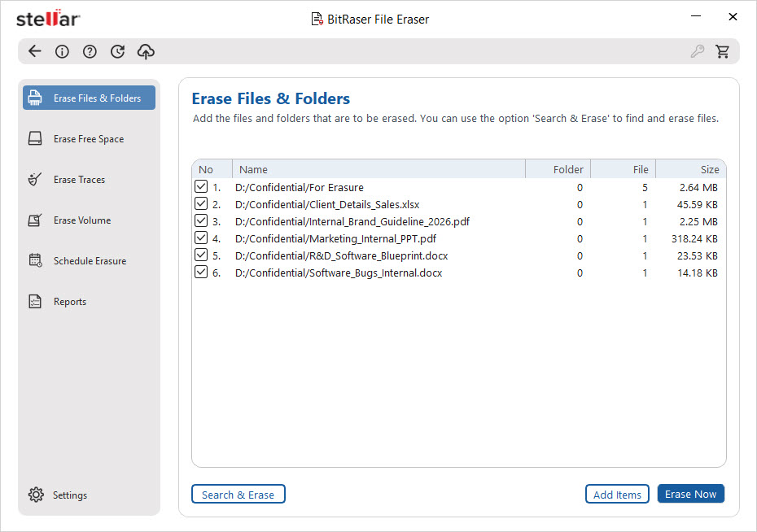Select D:/Confidential/R&D_Software_Blueprint.docx entry
757x532 pixels.
tap(341, 255)
